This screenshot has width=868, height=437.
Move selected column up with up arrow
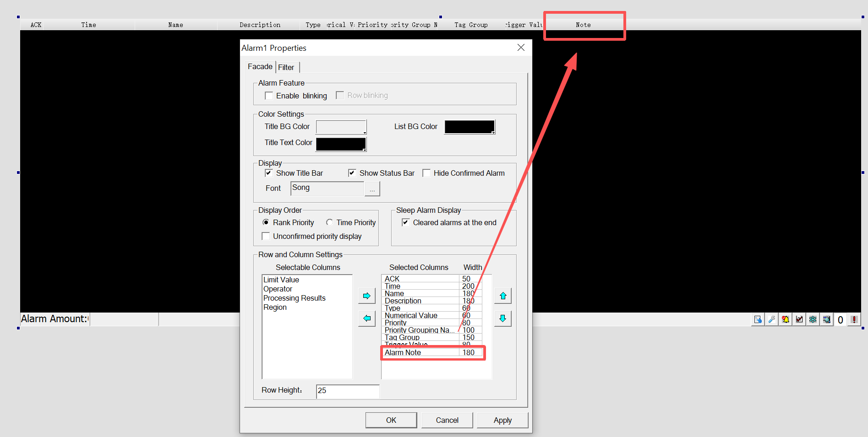point(502,296)
